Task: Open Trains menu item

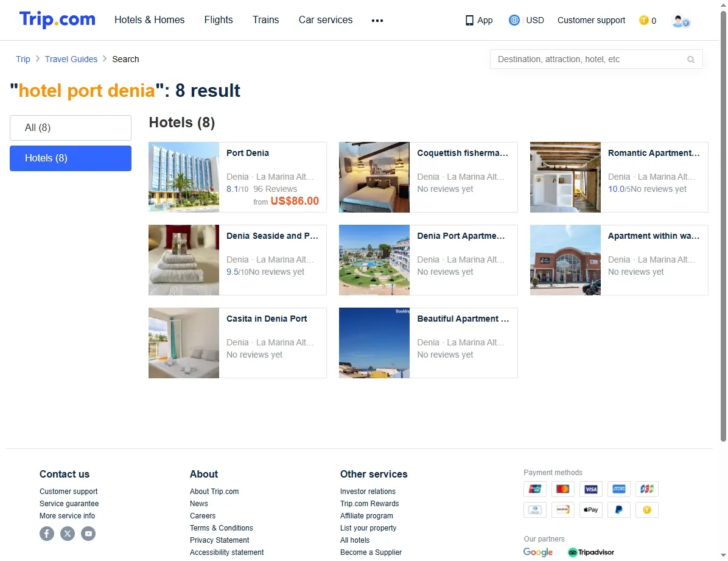Action: [x=265, y=20]
